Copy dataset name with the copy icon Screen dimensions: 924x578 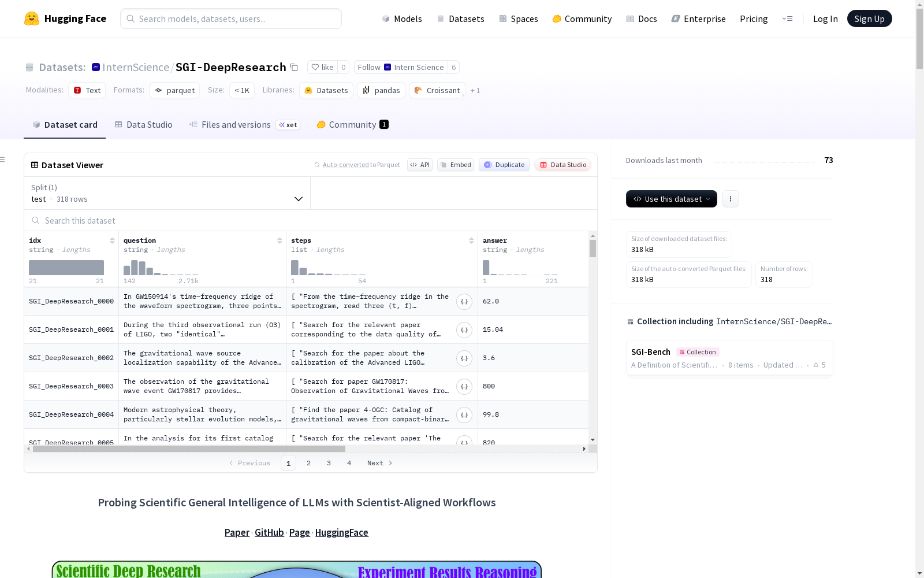pyautogui.click(x=294, y=67)
